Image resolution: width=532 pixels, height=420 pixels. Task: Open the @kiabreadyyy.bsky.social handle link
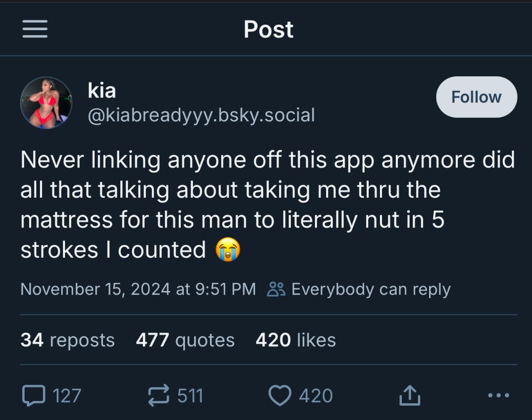pyautogui.click(x=201, y=114)
